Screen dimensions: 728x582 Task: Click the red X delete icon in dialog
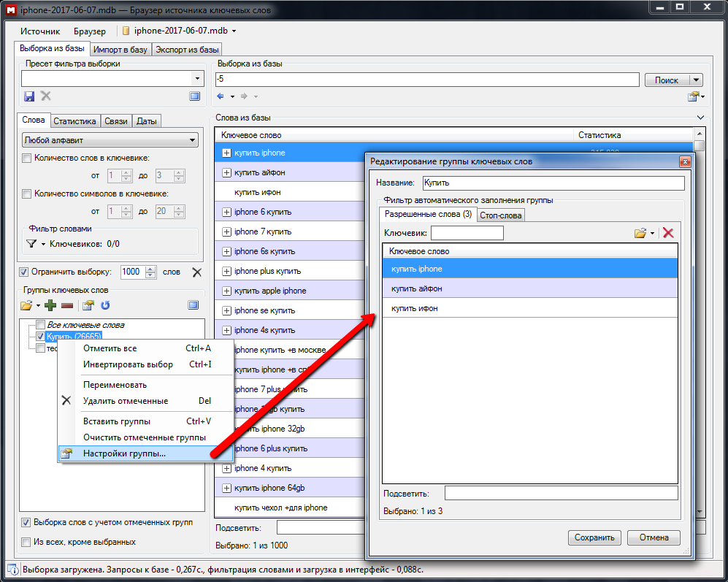(667, 233)
